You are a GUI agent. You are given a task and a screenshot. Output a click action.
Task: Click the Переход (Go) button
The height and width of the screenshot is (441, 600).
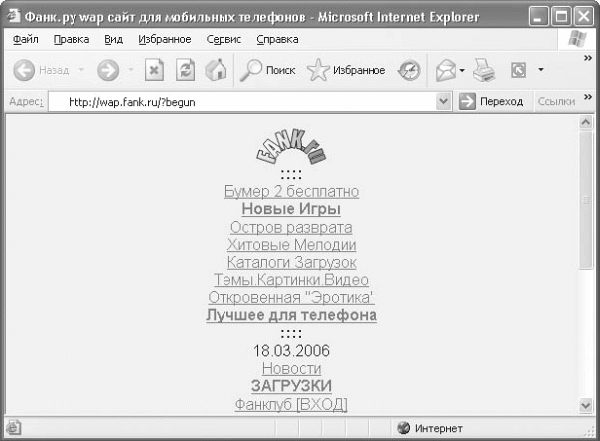(x=491, y=101)
